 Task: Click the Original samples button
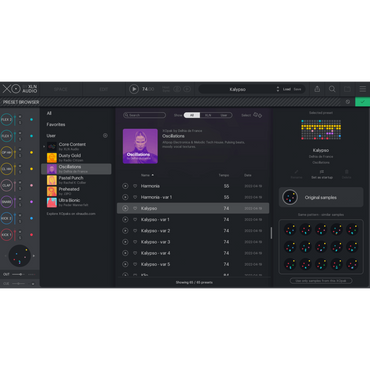[321, 197]
